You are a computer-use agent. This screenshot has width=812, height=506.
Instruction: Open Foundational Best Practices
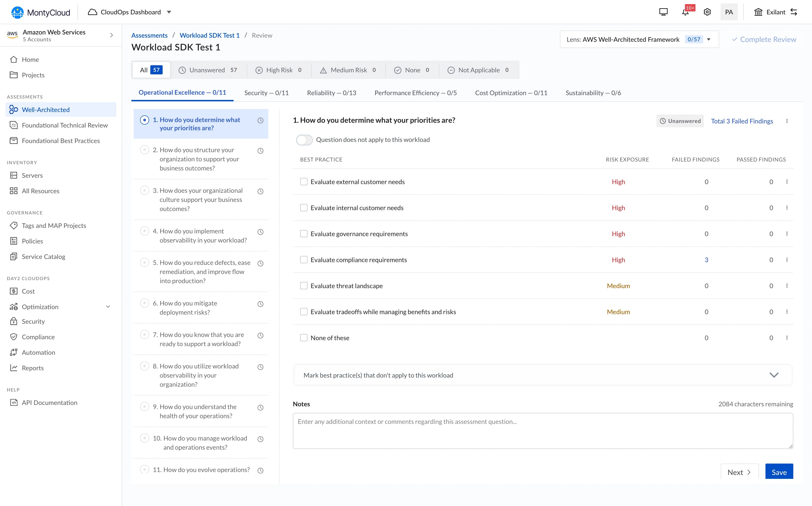click(61, 141)
